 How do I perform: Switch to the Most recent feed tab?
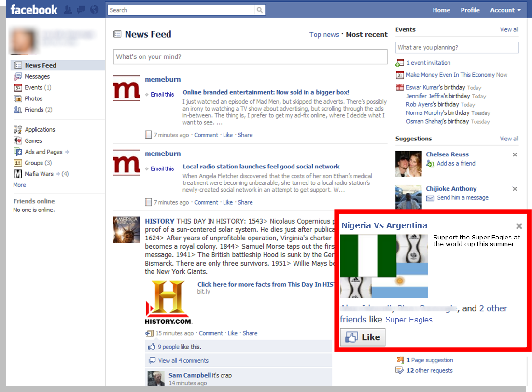[366, 34]
